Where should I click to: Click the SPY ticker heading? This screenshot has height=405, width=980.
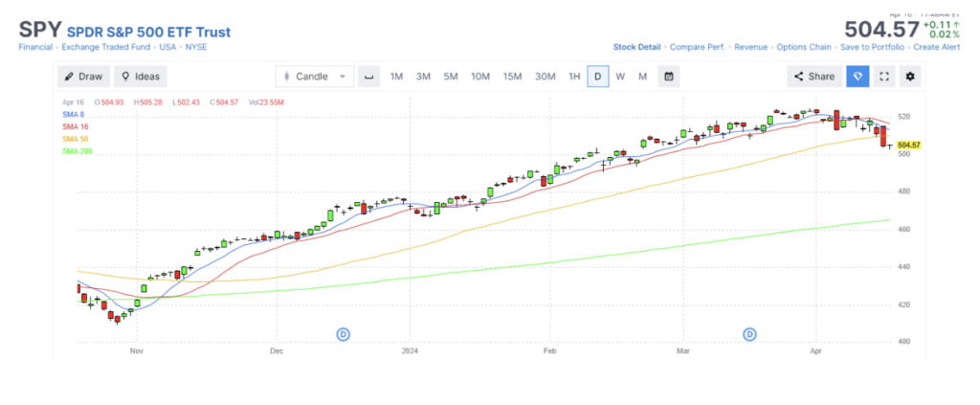point(40,30)
